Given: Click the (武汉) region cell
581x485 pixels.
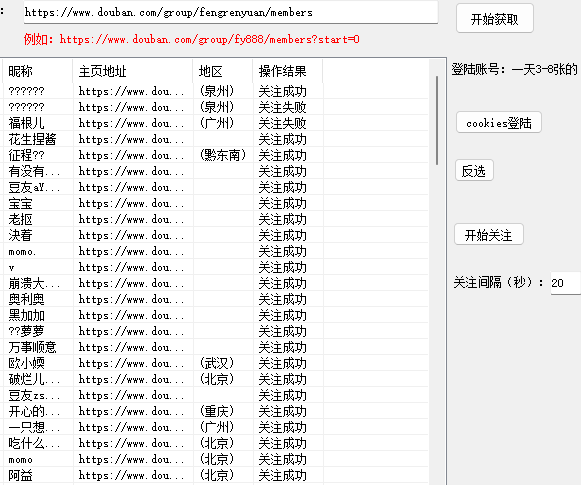Looking at the screenshot, I should [x=217, y=363].
